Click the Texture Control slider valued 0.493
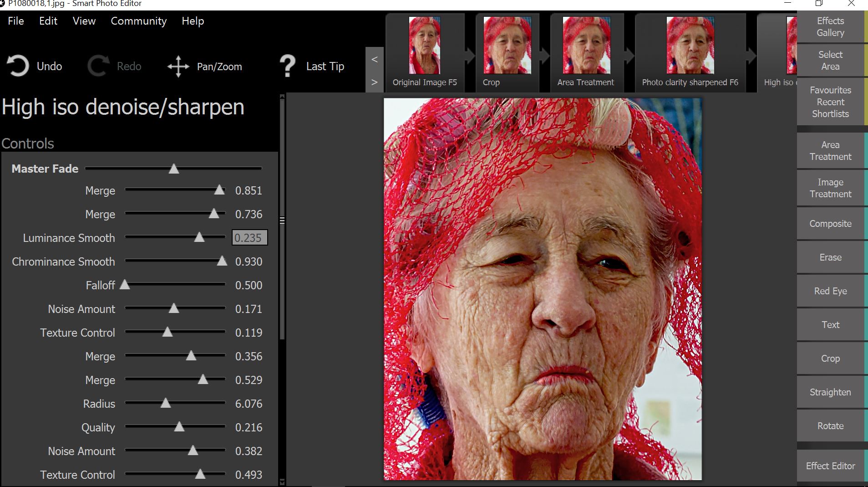 tap(175, 475)
